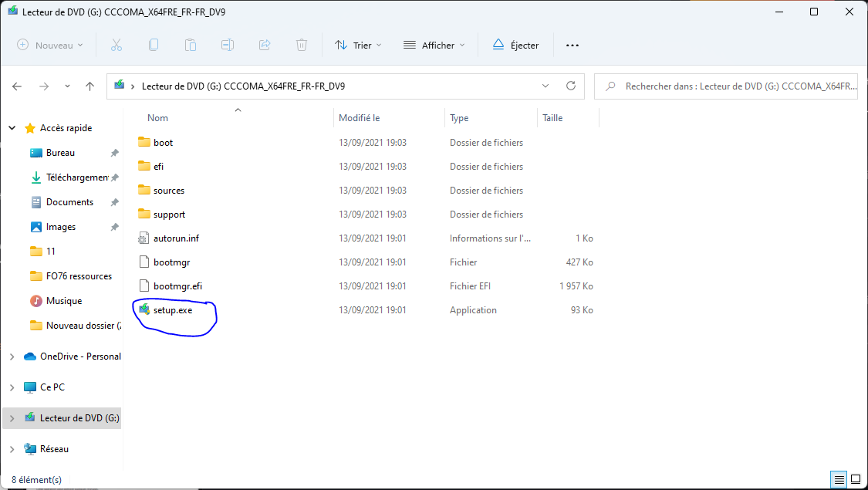This screenshot has height=490, width=868.
Task: Expand Lecteur de DVD (G:) tree node
Action: pyautogui.click(x=12, y=418)
